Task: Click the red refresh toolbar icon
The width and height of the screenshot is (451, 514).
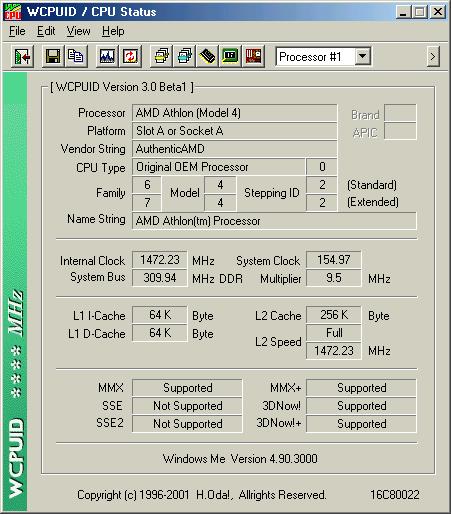Action: [130, 57]
